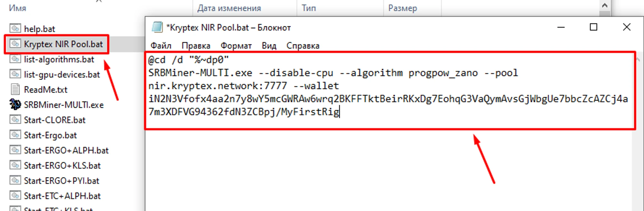644x211 pixels.
Task: Click inside the Notepad text area
Action: tap(386, 168)
